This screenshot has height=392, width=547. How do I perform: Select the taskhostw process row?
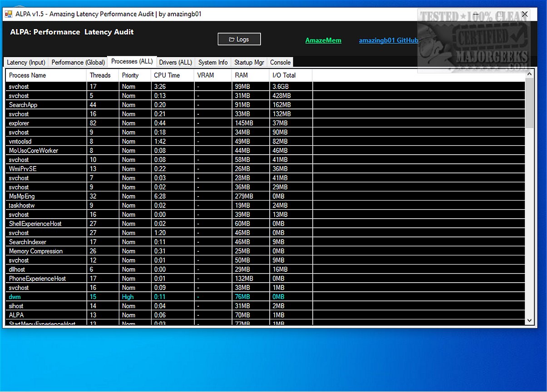266,206
